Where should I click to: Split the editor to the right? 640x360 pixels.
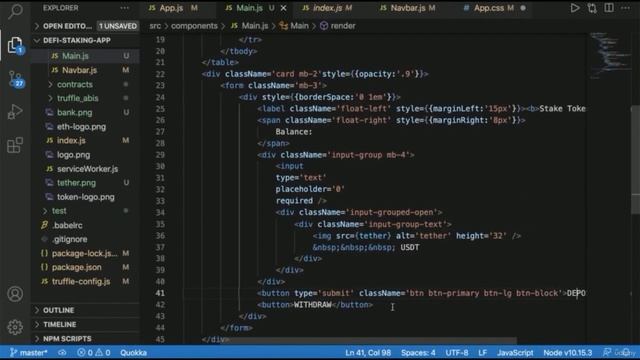pos(609,8)
